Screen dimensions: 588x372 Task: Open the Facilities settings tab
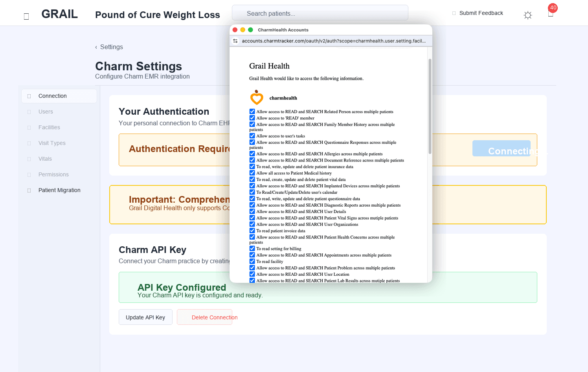[x=59, y=127]
